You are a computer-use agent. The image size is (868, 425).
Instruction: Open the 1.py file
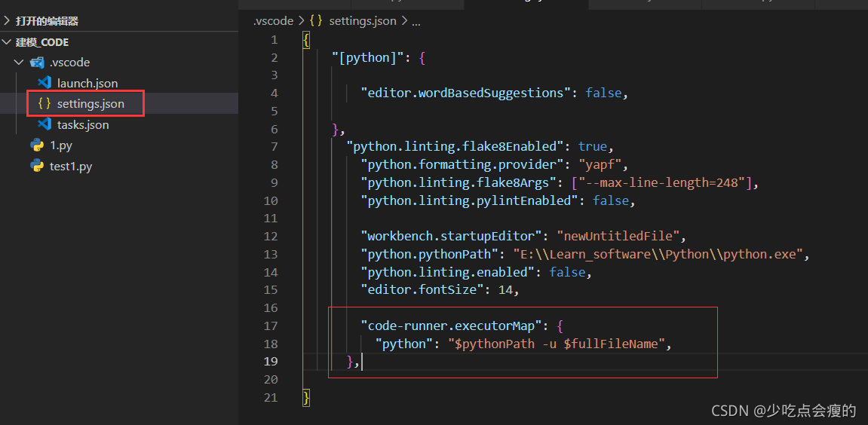[x=61, y=146]
